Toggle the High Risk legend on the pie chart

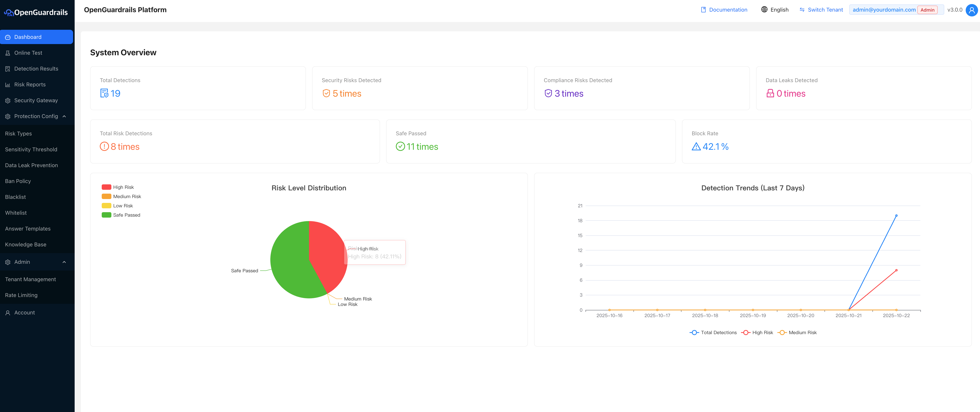(x=105, y=187)
